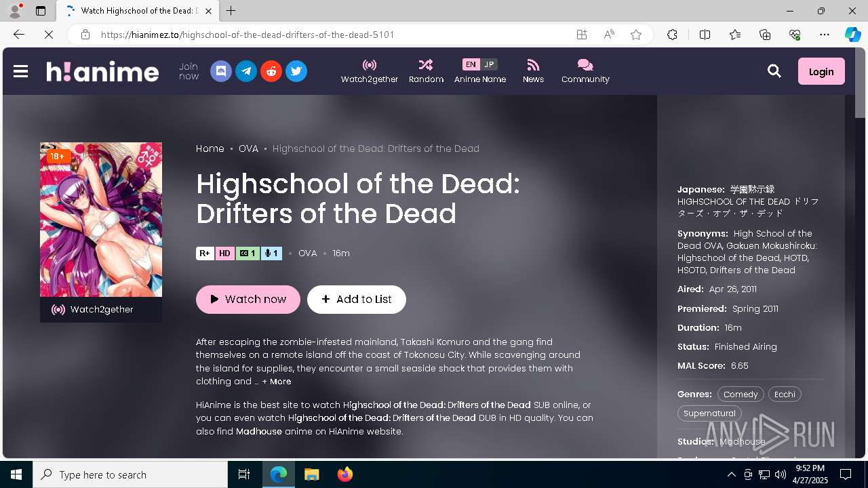Open the Windows Start menu
868x488 pixels.
(x=16, y=474)
